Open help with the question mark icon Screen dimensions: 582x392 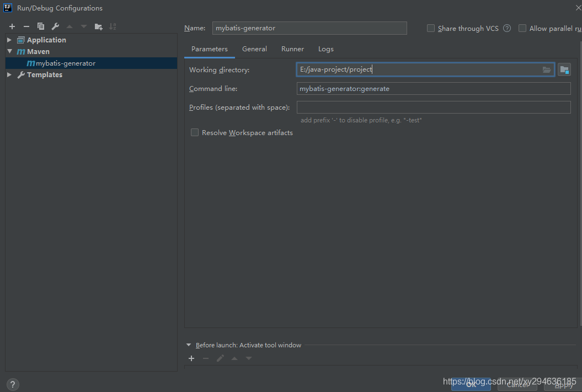(12, 384)
